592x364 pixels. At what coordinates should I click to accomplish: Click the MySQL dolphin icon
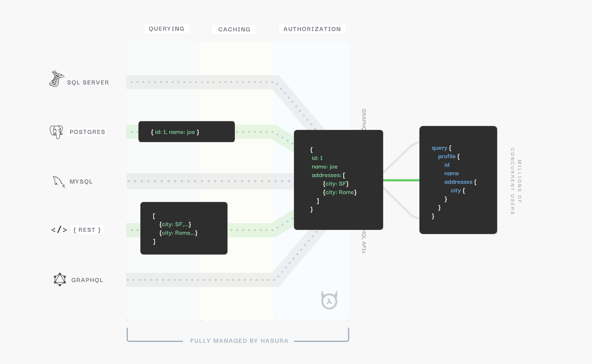click(x=59, y=182)
